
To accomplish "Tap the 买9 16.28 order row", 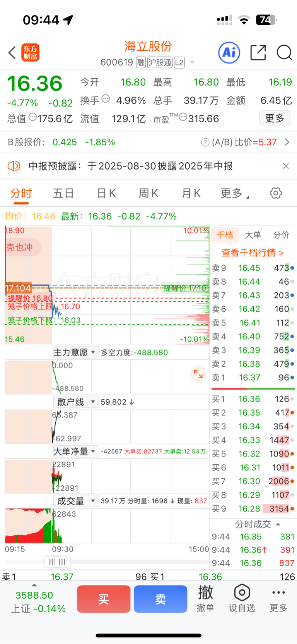I will click(x=253, y=508).
